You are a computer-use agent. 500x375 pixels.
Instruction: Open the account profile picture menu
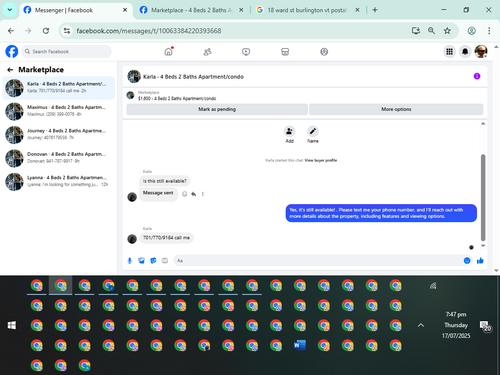click(x=481, y=52)
